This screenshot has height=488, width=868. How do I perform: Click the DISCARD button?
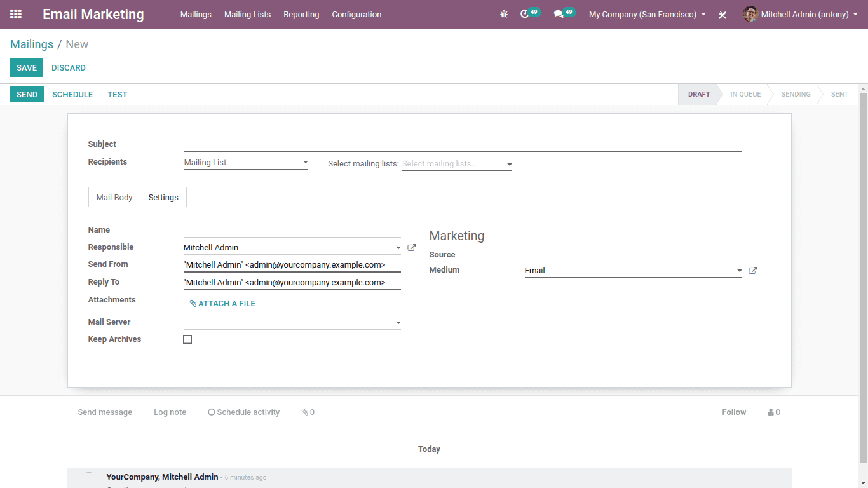tap(69, 67)
